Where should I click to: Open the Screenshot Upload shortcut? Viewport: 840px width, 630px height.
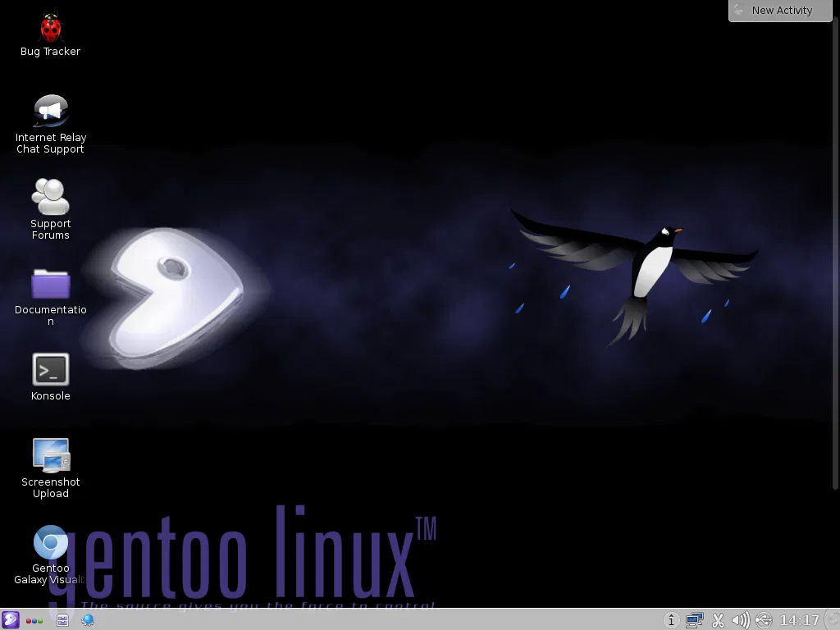pyautogui.click(x=50, y=455)
